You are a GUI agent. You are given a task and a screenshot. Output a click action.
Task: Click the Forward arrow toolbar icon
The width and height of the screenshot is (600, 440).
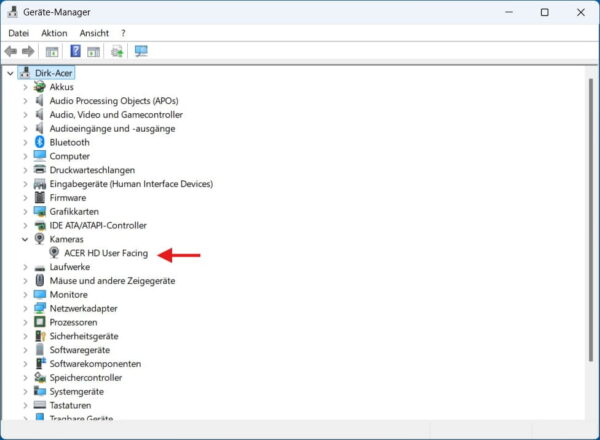click(28, 51)
